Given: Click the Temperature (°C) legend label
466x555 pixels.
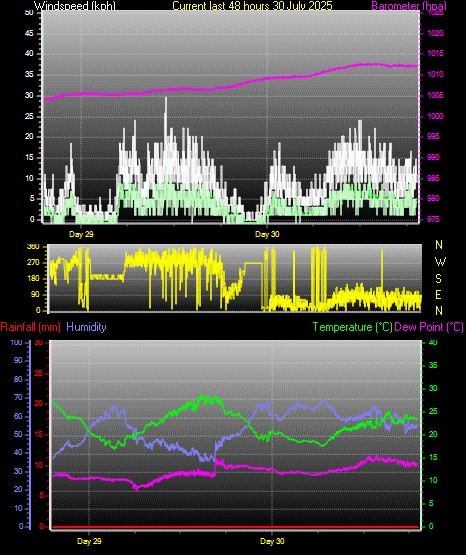Looking at the screenshot, I should pyautogui.click(x=352, y=327).
